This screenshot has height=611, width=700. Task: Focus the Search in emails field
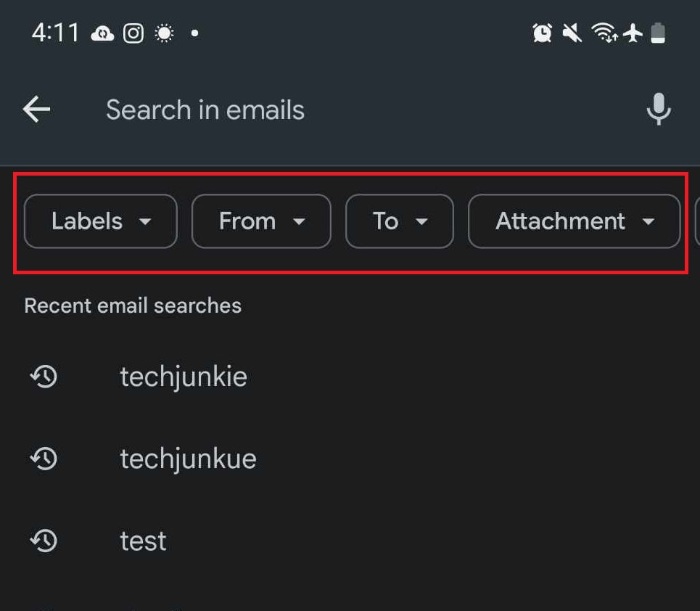pyautogui.click(x=326, y=110)
